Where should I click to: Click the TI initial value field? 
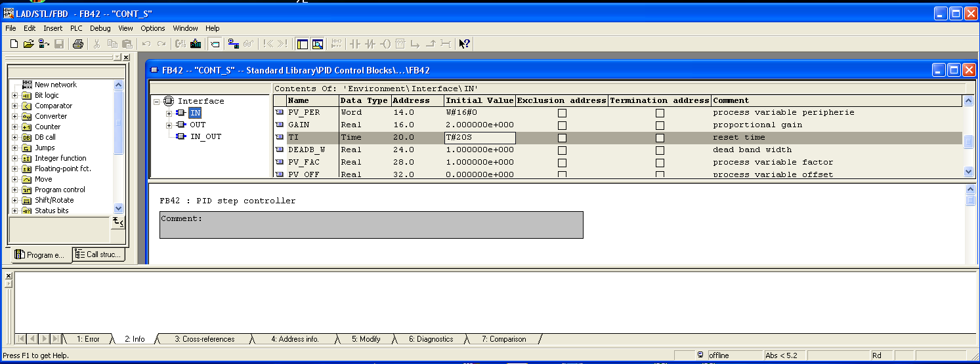(x=479, y=138)
